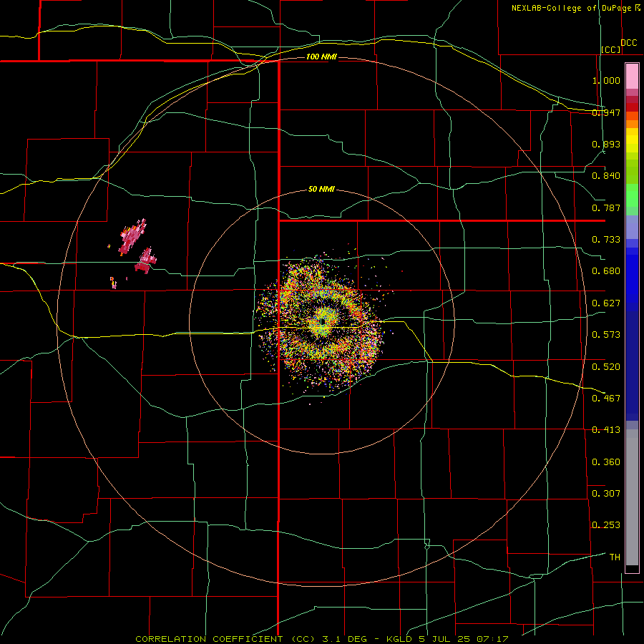The image size is (644, 644).
Task: Click the 0.307 scale value
Action: click(606, 494)
